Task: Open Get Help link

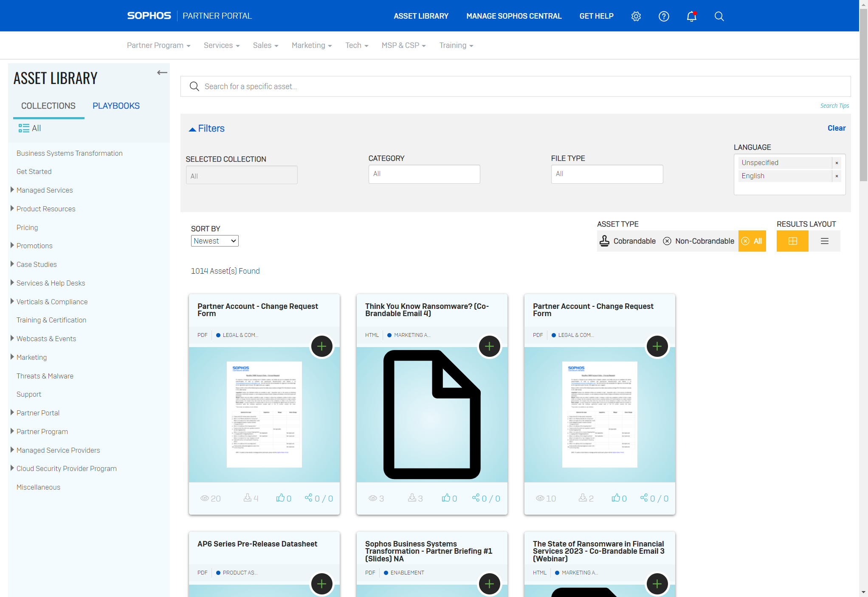Action: point(596,16)
